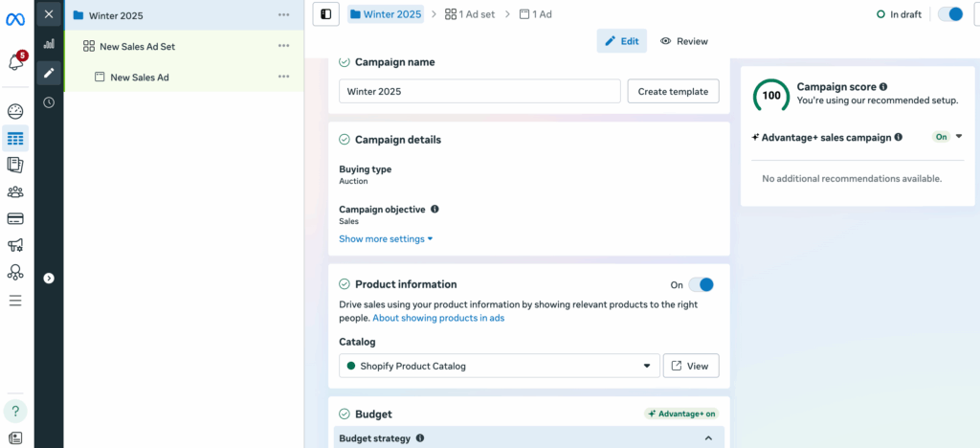
Task: Open the Audiences people icon in sidebar
Action: tap(15, 191)
